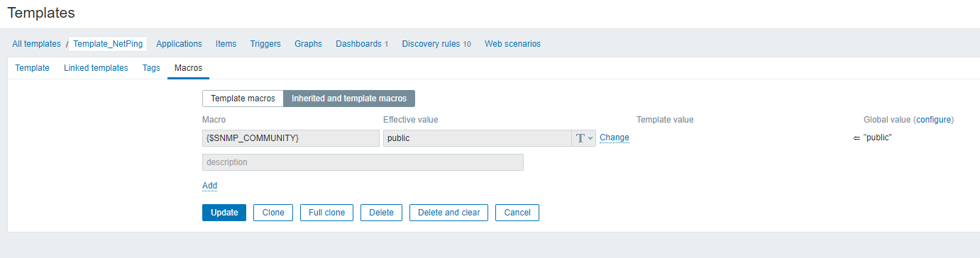Click the Delete and clear button
The width and height of the screenshot is (980, 258).
(448, 213)
